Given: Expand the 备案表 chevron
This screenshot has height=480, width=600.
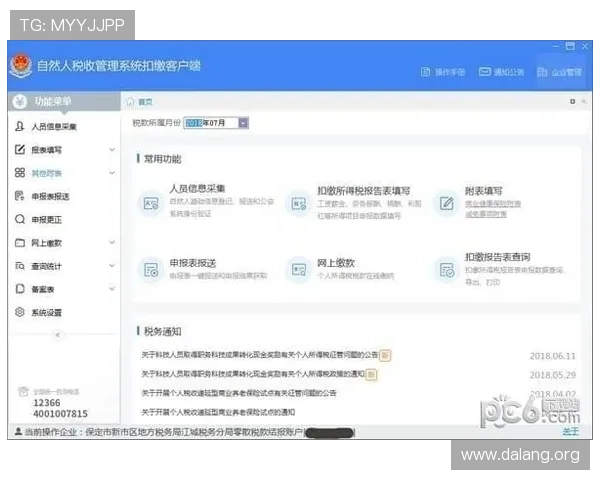Looking at the screenshot, I should pyautogui.click(x=112, y=289).
